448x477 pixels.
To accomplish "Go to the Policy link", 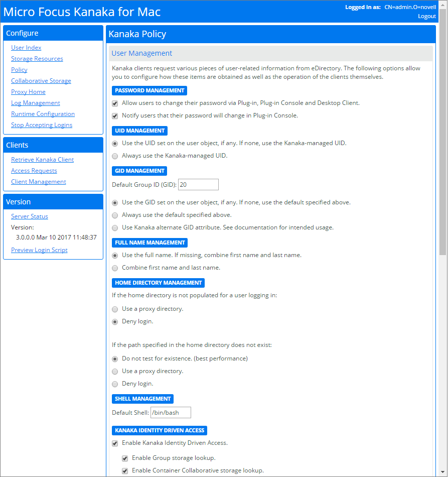I will pos(19,70).
